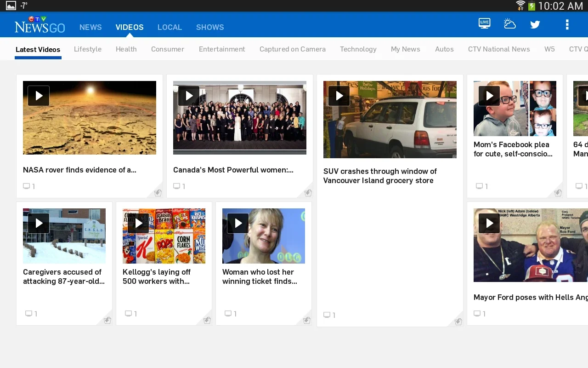Open Mom's Facebook plea headline
This screenshot has height=368, width=588.
[513, 149]
